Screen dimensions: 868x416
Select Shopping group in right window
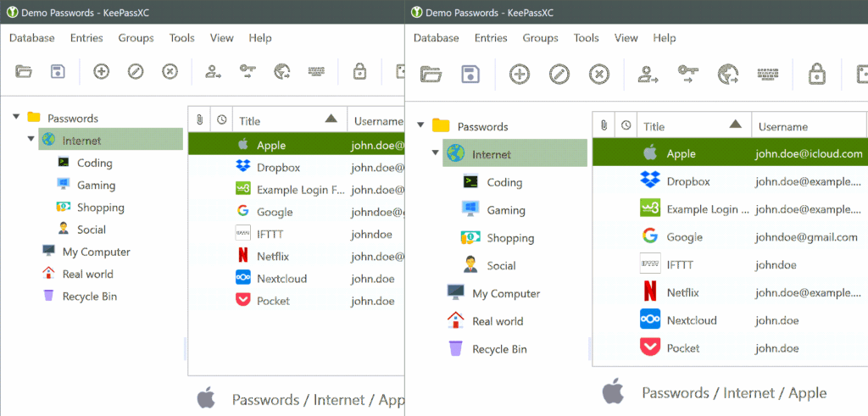tap(510, 238)
